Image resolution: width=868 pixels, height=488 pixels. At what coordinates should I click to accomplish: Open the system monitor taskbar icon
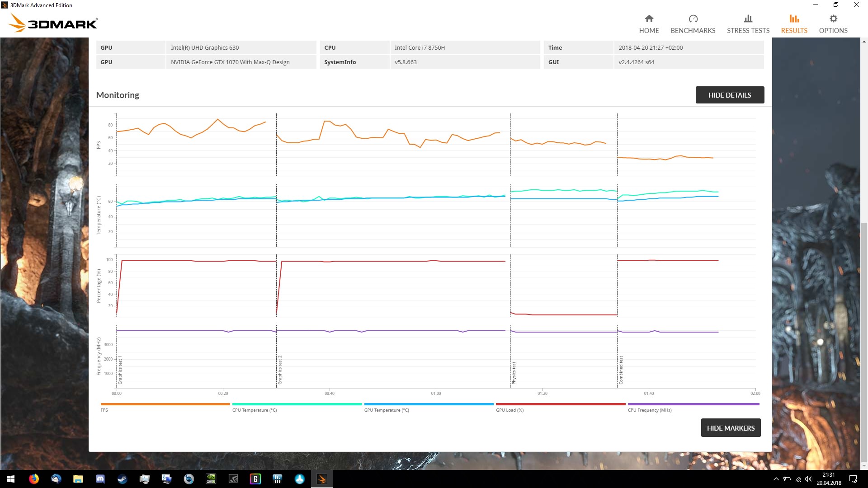coord(144,479)
